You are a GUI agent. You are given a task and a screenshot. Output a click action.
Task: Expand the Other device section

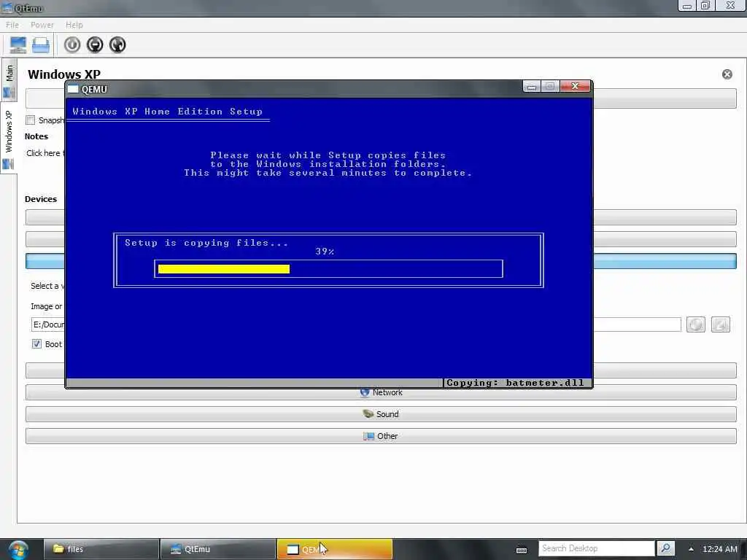[381, 436]
